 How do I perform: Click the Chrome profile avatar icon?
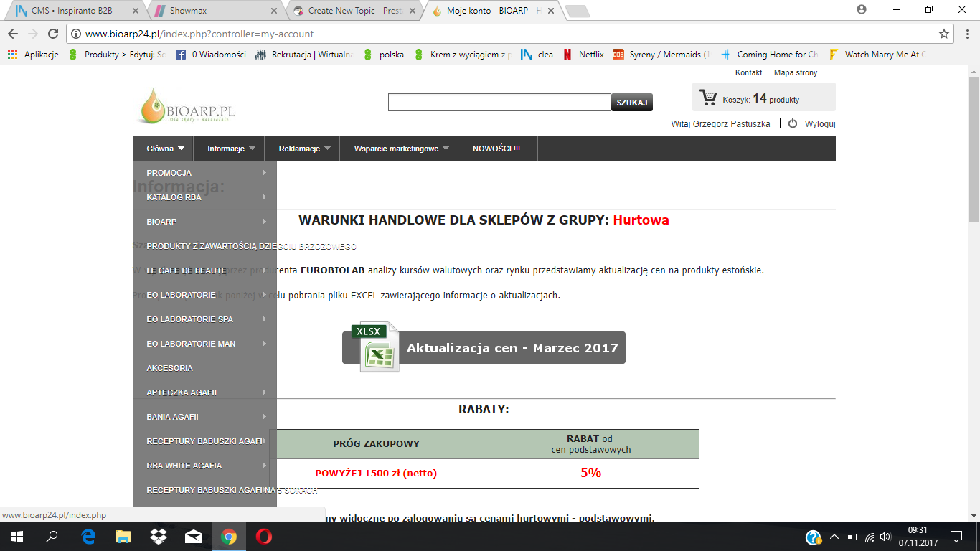(862, 9)
